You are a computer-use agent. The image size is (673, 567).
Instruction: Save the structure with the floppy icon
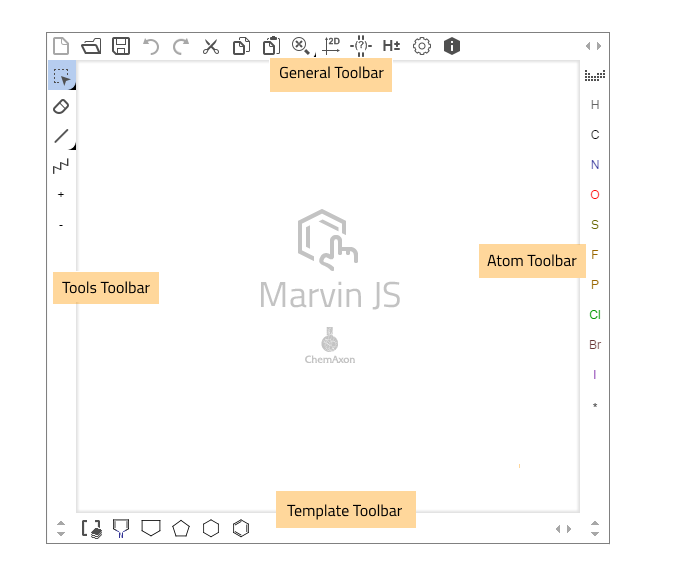pos(121,46)
